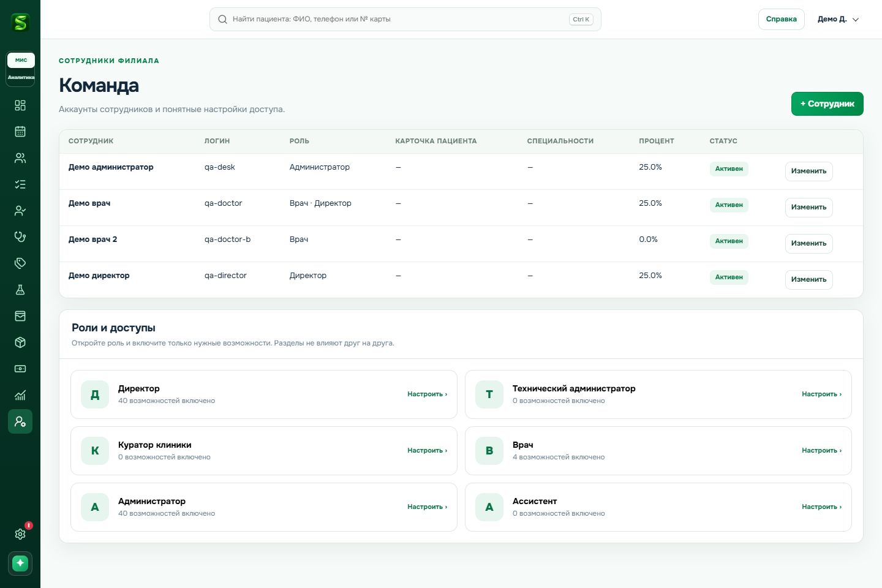Expand Настроить for Администратор role
The width and height of the screenshot is (882, 588).
coord(427,507)
